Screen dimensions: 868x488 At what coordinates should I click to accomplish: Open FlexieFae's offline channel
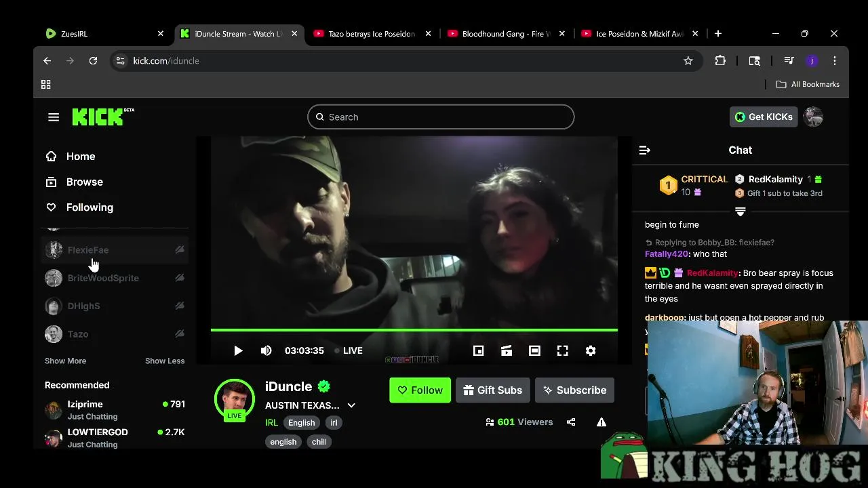click(114, 250)
